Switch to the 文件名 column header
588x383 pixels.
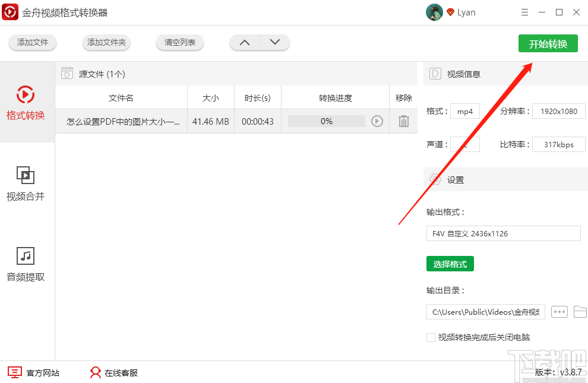tap(121, 97)
